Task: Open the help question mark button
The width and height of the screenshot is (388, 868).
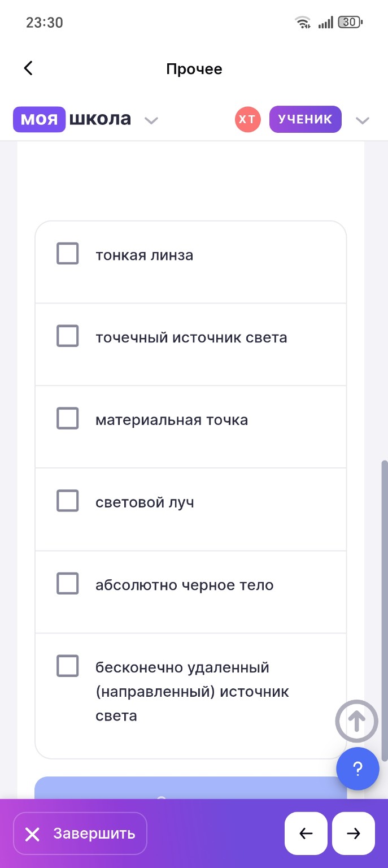Action: pos(357,769)
